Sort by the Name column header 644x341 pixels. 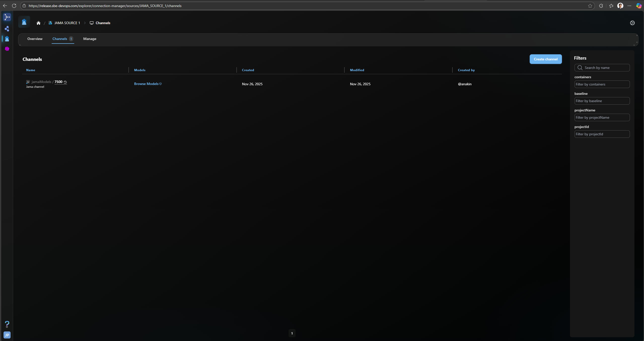point(30,70)
